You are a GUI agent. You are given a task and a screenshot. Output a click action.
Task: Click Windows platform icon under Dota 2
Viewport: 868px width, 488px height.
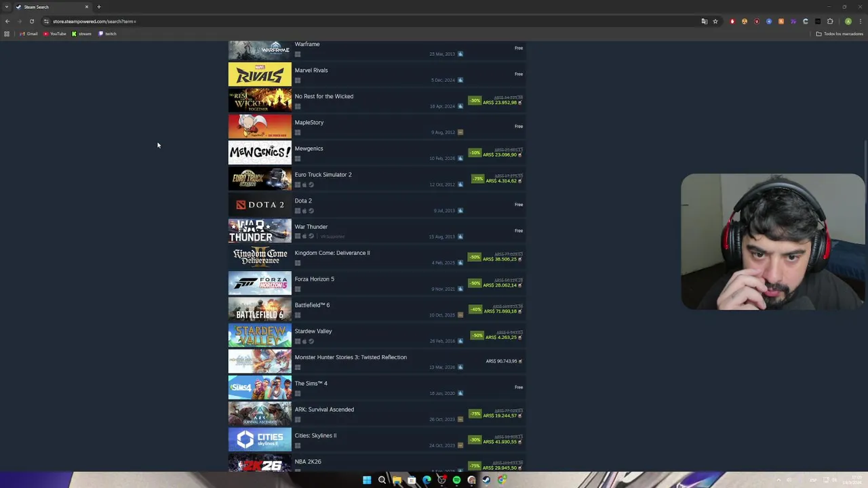click(x=298, y=211)
